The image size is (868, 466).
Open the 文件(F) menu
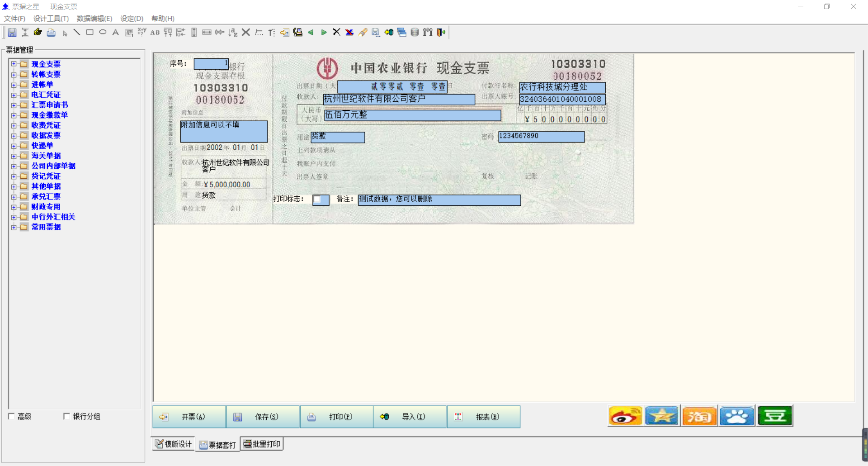click(x=14, y=19)
